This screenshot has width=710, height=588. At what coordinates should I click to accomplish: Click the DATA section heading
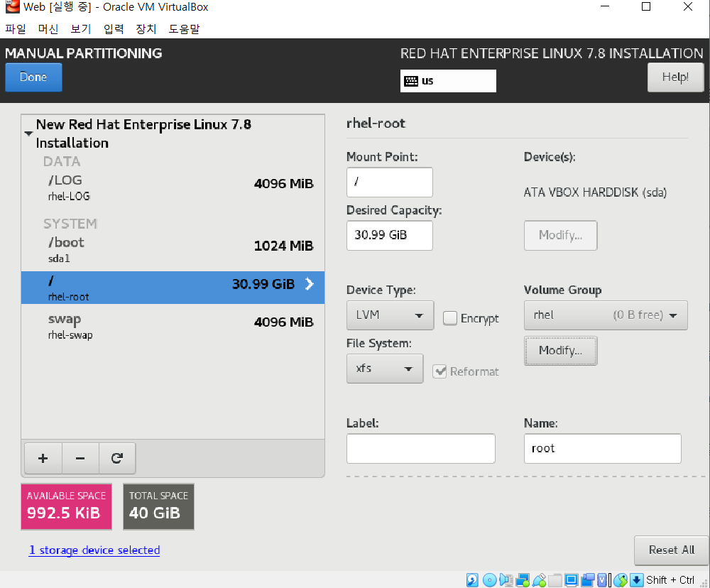(x=62, y=161)
